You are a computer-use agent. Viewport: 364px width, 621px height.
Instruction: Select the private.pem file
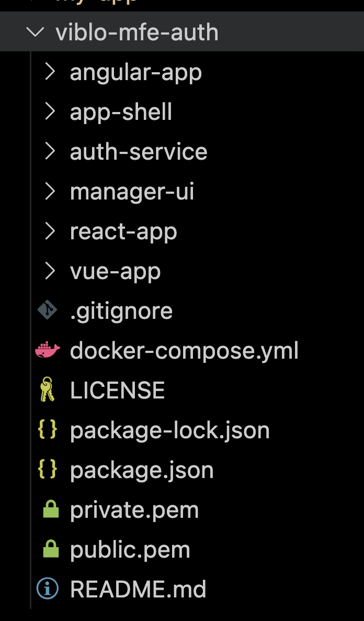[x=134, y=509]
